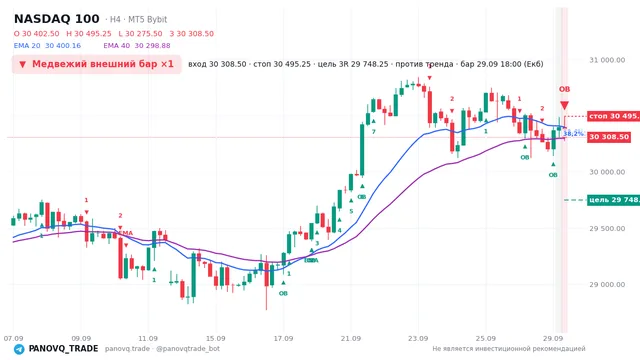Screen dimensions: 640x360
Task: Click the red 1 marker above 09.09 candles
Action: (x=86, y=200)
